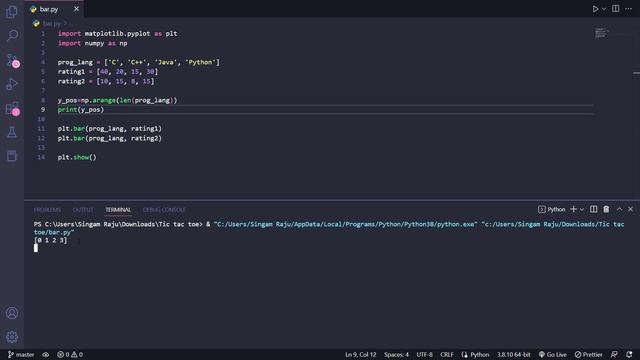Change file encoding UTF-8
640x360 pixels.
click(x=424, y=355)
